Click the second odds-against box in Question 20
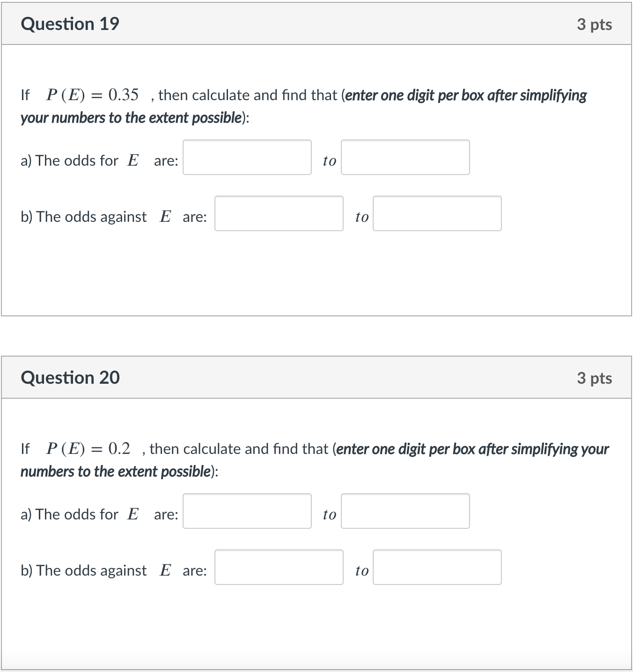Screen dimensions: 633x672 click(x=437, y=568)
